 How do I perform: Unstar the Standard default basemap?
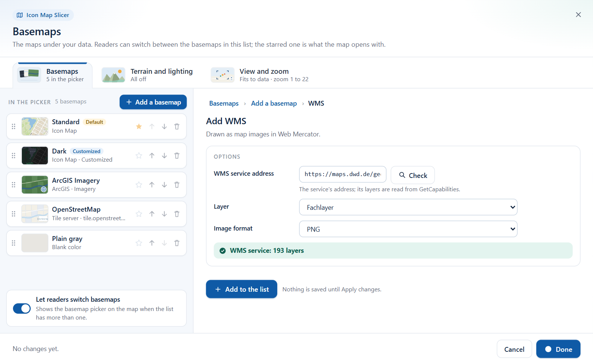[x=139, y=126]
